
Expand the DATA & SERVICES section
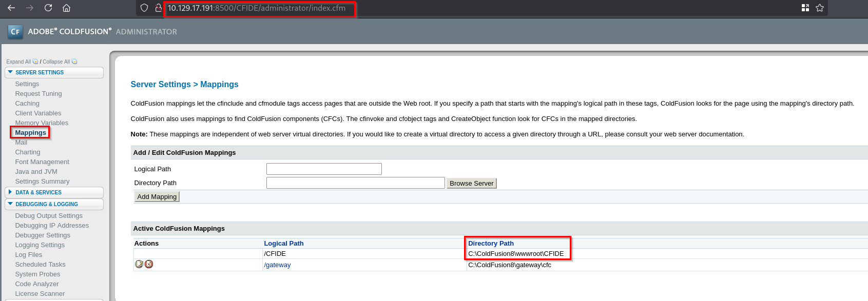(x=54, y=192)
